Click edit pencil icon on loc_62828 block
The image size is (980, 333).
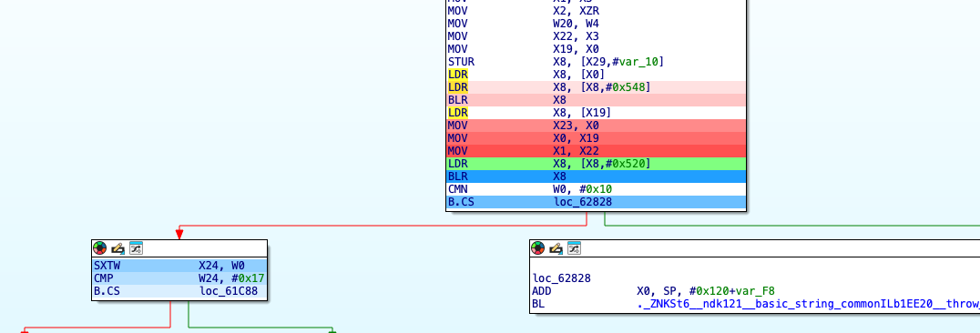(556, 248)
